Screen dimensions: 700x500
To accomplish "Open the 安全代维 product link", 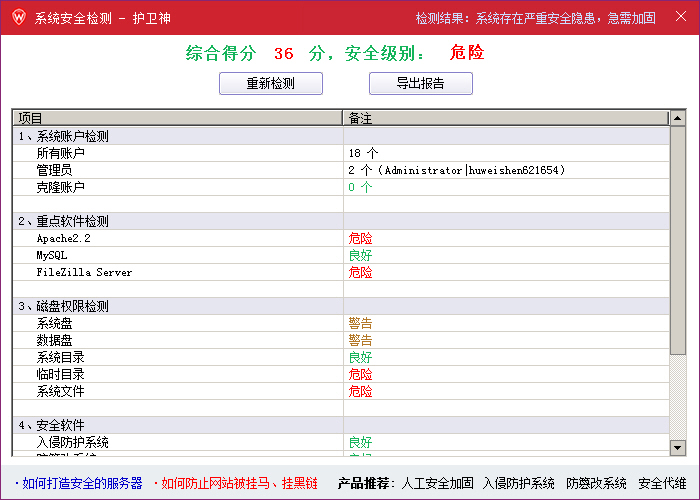I will pyautogui.click(x=662, y=483).
